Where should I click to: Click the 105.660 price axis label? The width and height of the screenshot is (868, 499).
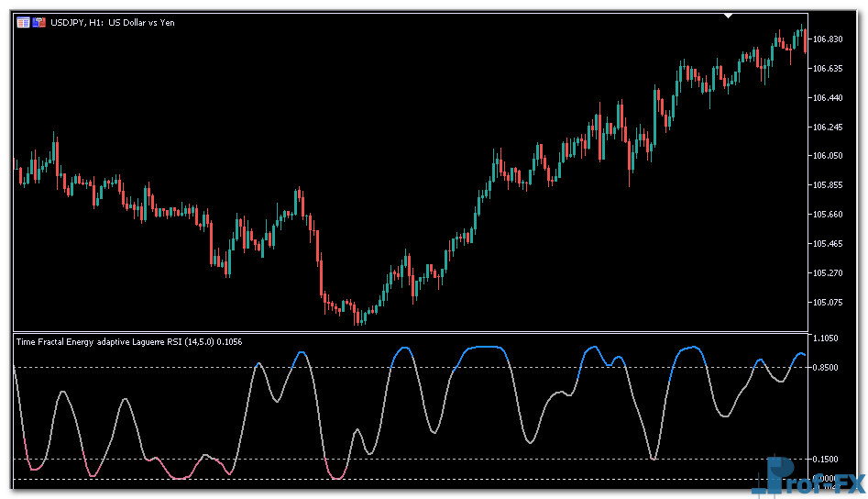(827, 215)
